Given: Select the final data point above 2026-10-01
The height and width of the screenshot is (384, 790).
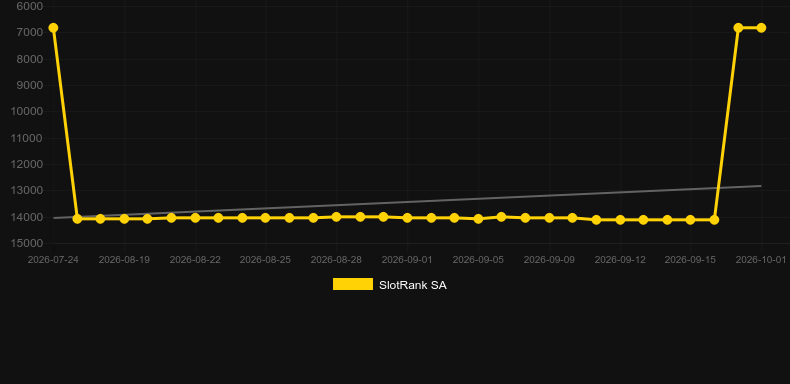Looking at the screenshot, I should tap(761, 28).
